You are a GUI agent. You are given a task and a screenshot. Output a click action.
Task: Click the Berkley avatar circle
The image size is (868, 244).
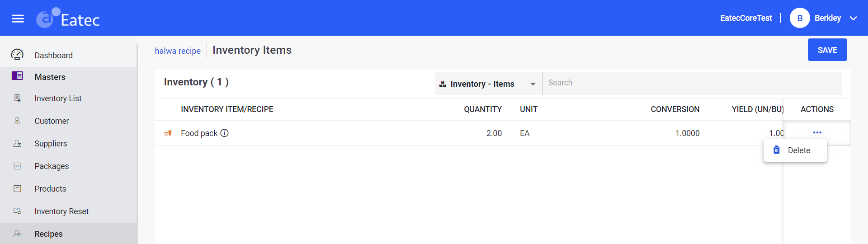(799, 18)
